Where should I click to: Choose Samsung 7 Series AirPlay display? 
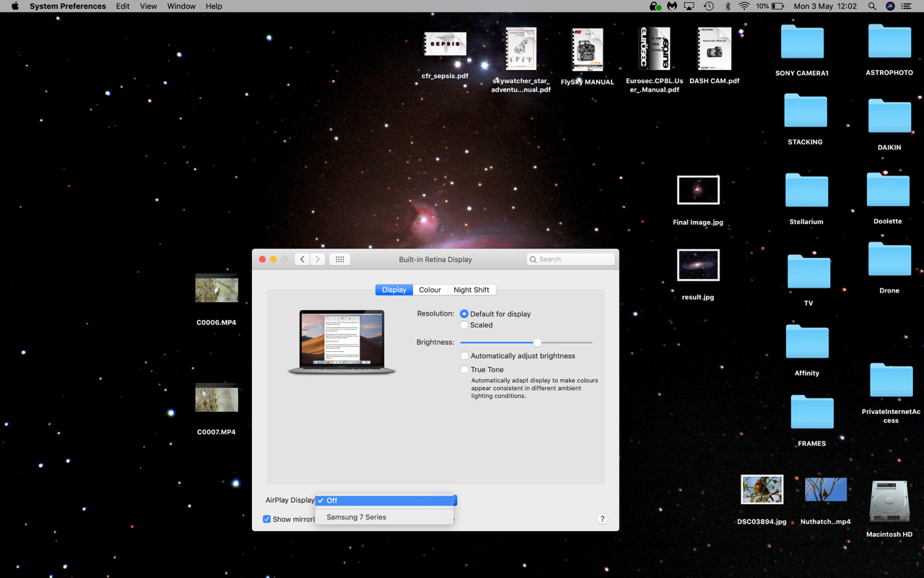pos(385,517)
